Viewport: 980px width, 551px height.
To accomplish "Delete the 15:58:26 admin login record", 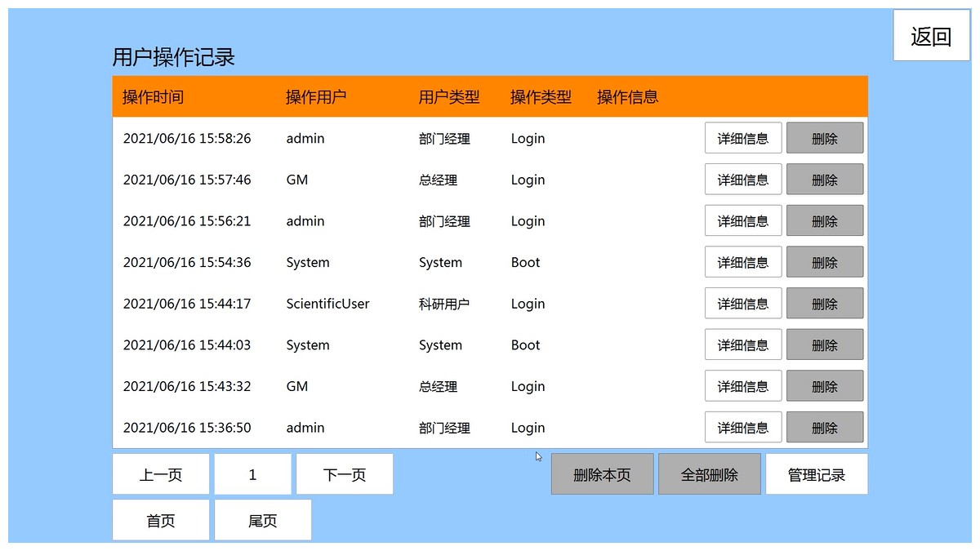I will (x=824, y=138).
